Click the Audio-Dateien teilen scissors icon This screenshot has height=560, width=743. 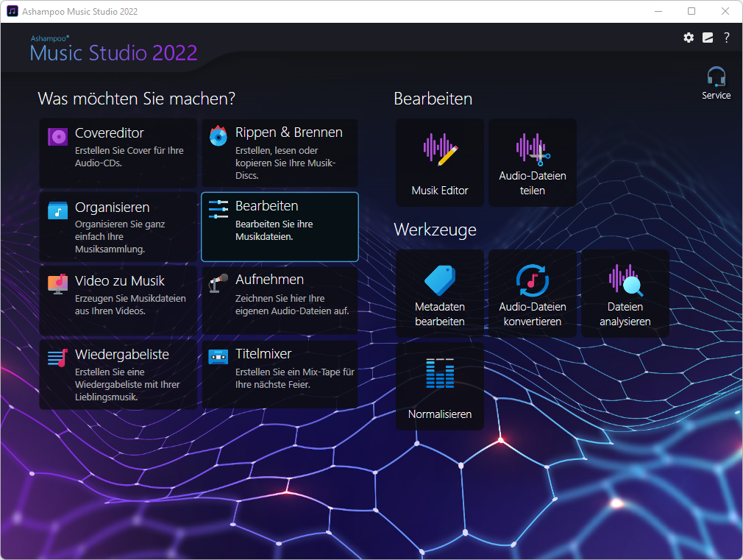coord(533,149)
